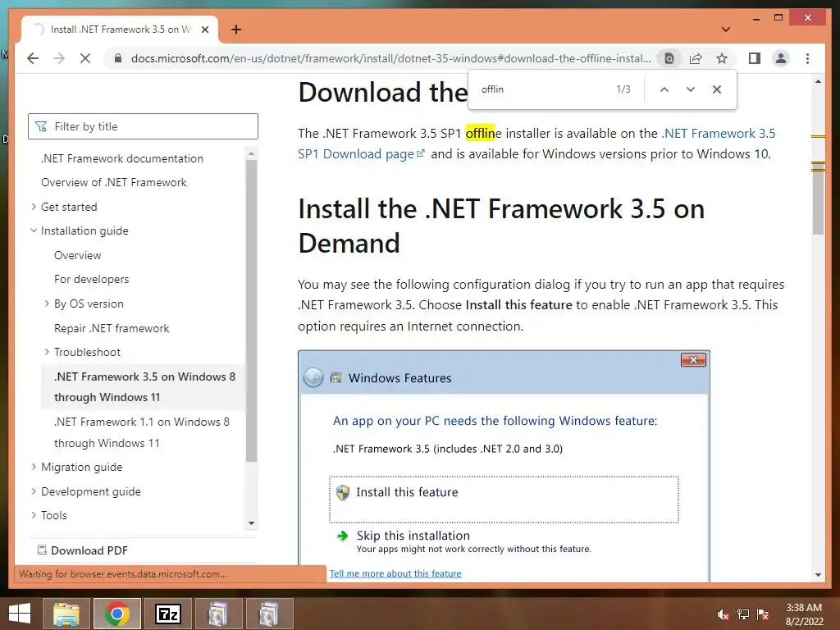Close the Install .NET Framework 3.5 tab
The height and width of the screenshot is (630, 840).
(204, 30)
